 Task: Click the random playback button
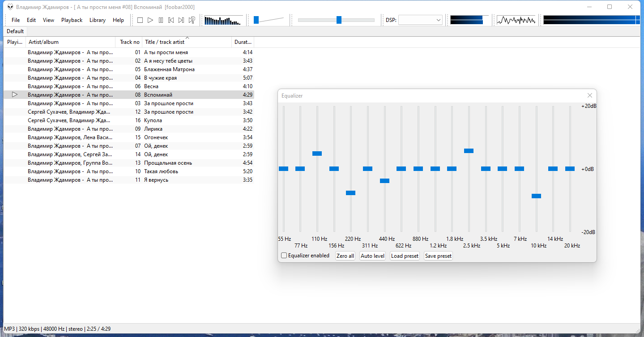point(192,20)
